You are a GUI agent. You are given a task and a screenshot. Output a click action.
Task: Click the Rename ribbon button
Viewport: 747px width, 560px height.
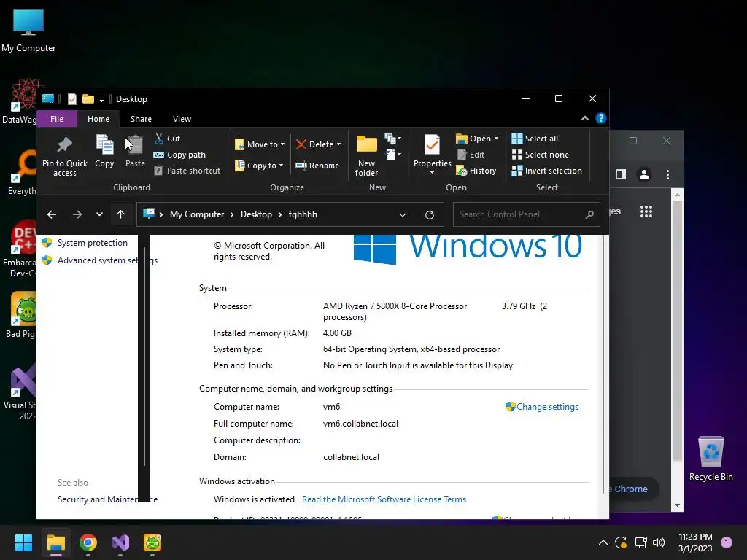[317, 166]
